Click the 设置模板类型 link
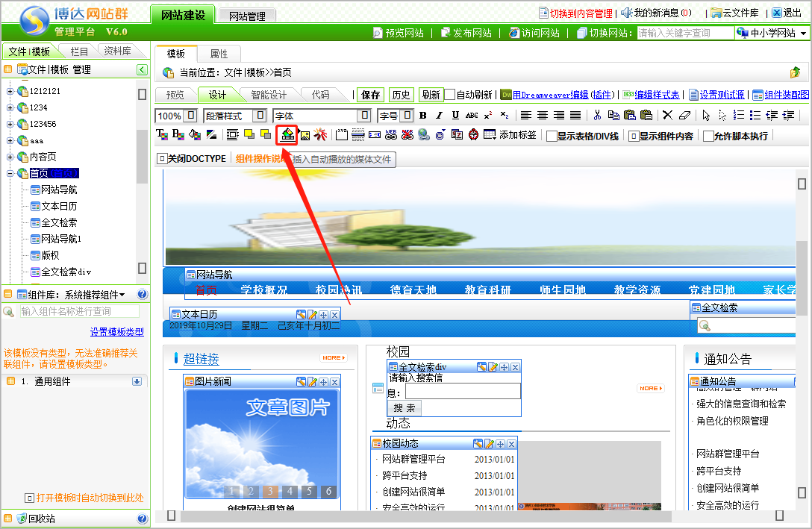The image size is (812, 529). [x=116, y=332]
